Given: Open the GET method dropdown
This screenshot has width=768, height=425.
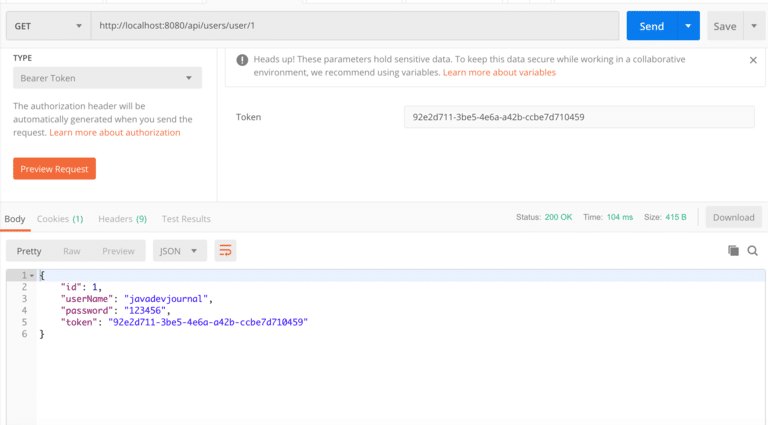Looking at the screenshot, I should (x=48, y=26).
